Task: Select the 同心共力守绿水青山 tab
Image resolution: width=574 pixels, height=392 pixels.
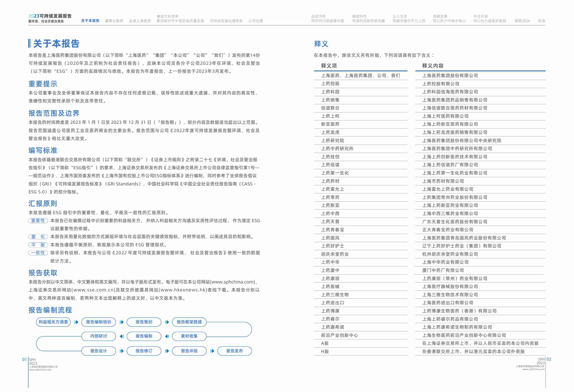Action: pyautogui.click(x=449, y=21)
